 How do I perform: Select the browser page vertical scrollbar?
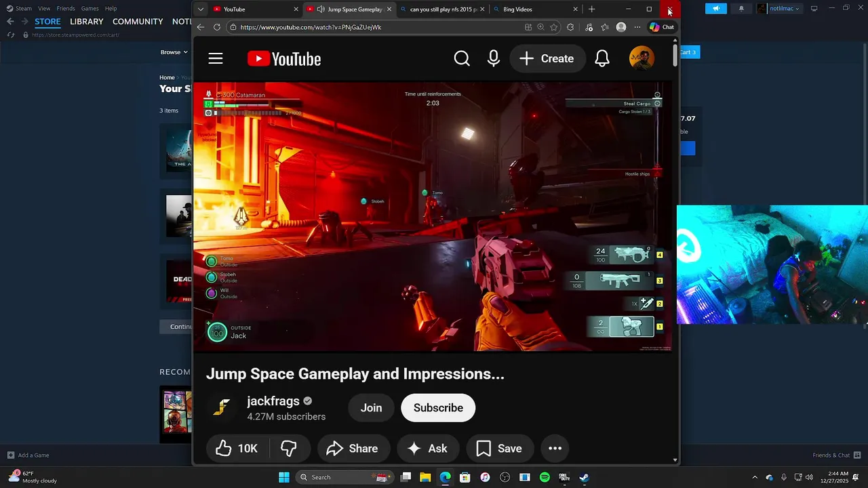[x=675, y=55]
